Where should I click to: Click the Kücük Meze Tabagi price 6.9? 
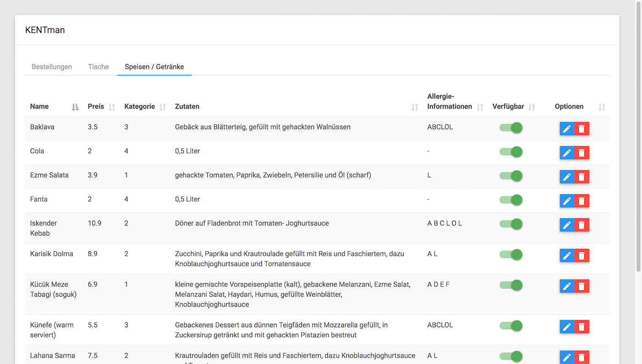click(x=93, y=284)
